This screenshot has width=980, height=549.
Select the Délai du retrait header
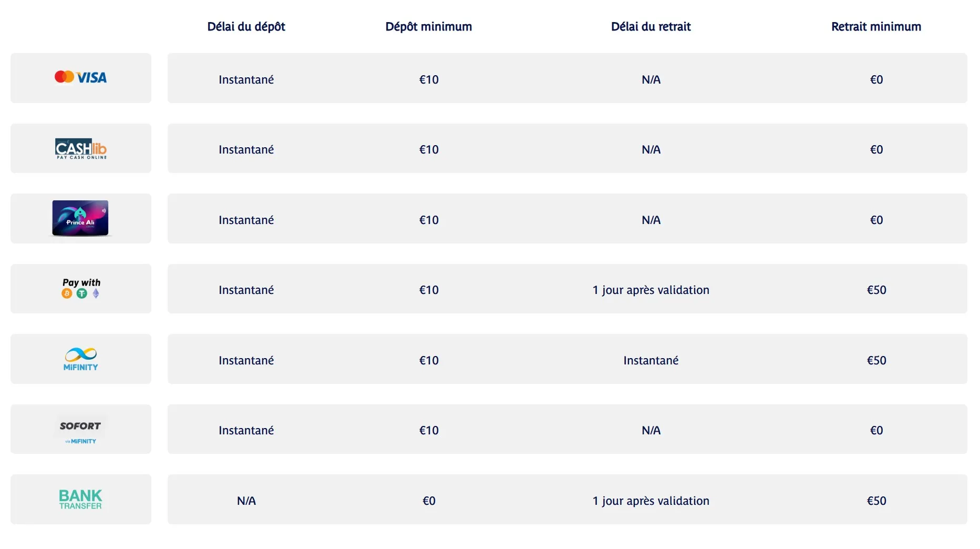click(651, 27)
